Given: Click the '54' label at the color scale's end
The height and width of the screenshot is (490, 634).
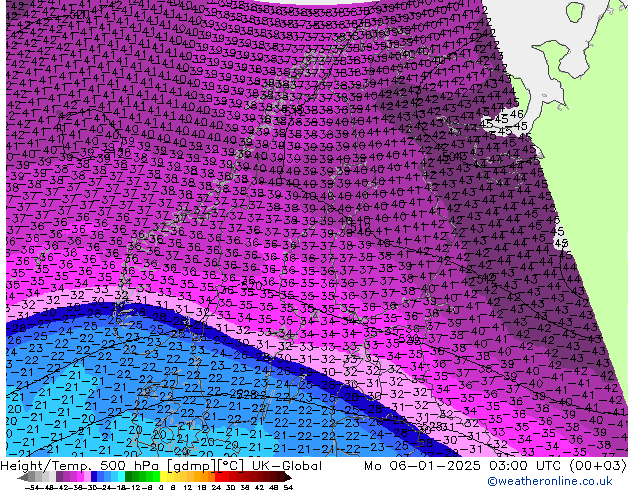Looking at the screenshot, I should point(288,488).
